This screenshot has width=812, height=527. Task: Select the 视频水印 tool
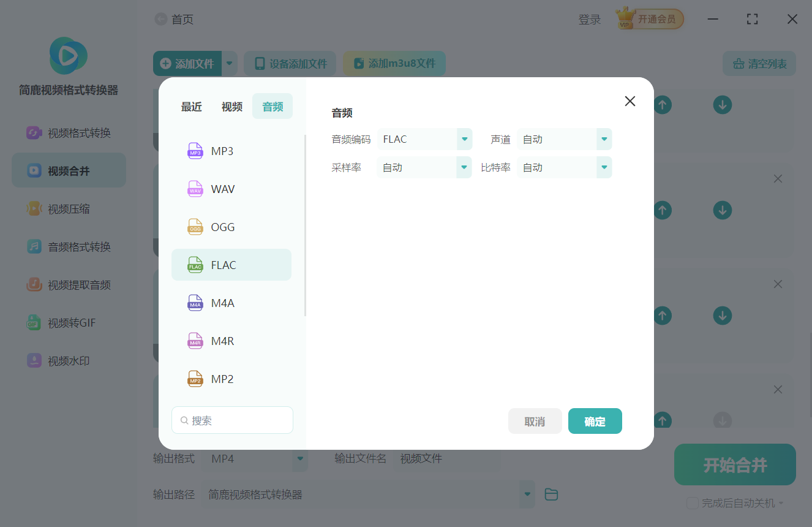coord(69,360)
